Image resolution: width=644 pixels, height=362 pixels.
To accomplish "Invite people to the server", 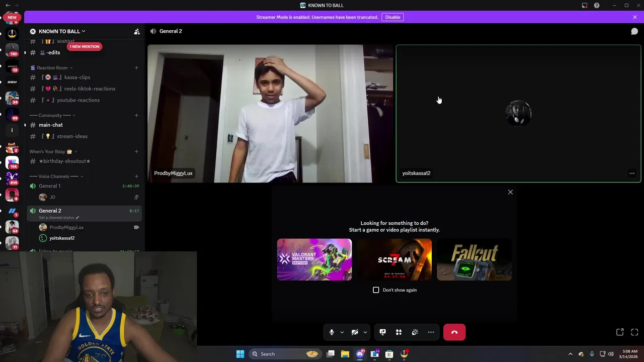I will coord(137,31).
